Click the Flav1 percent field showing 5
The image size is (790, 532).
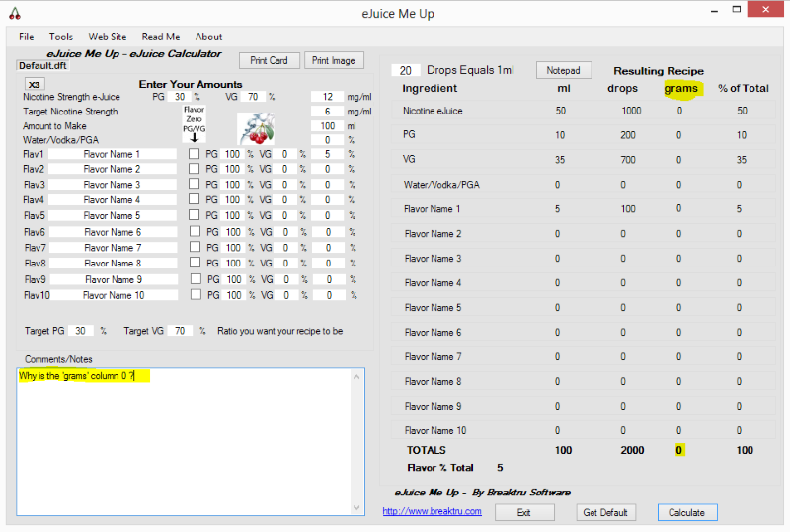click(x=328, y=154)
